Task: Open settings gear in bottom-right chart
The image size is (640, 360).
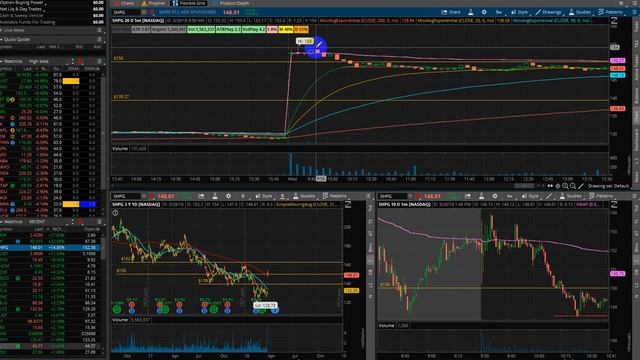Action: [x=495, y=196]
